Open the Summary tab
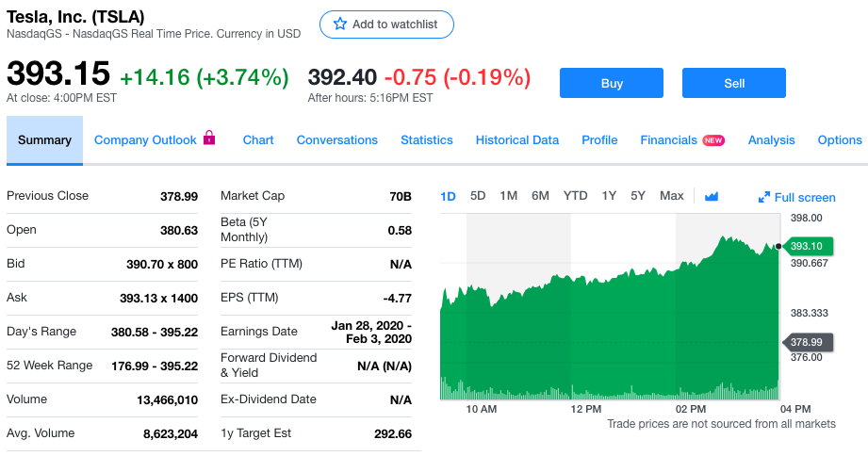Viewport: 868px width, 456px height. tap(44, 140)
